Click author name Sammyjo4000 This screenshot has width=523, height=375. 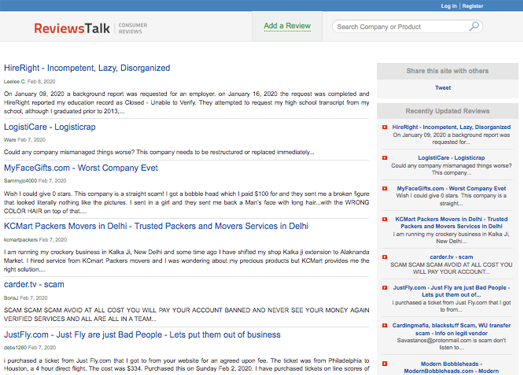(x=20, y=181)
